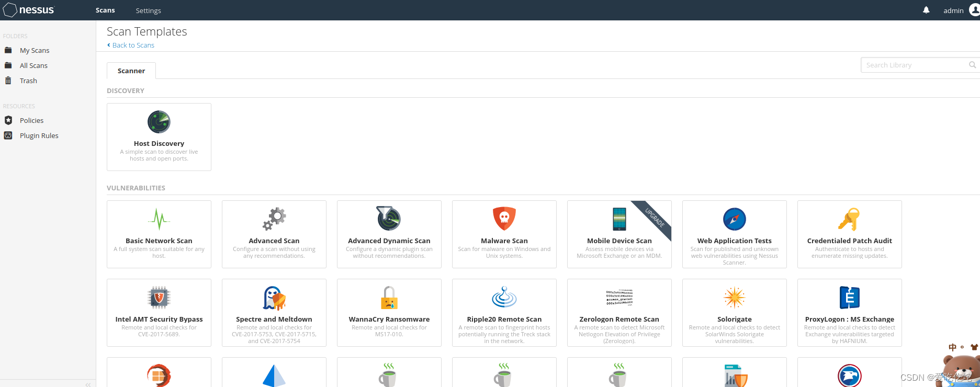Collapse the sidebar with chevron icon
This screenshot has width=980, height=387.
tap(88, 384)
